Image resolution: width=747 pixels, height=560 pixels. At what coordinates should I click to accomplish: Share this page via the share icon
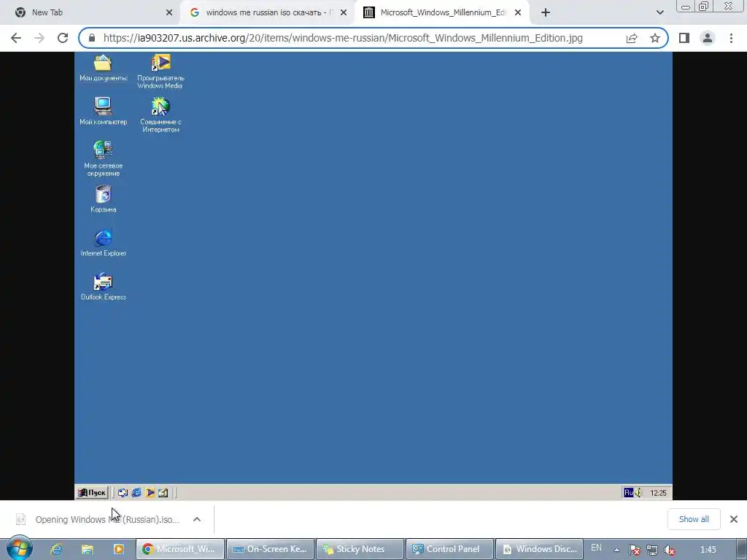click(632, 38)
